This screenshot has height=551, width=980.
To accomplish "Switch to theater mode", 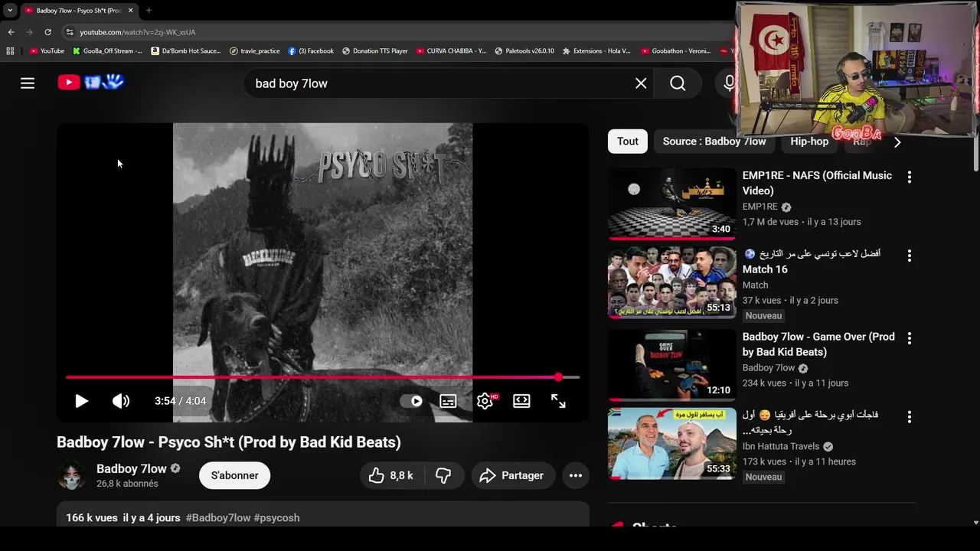I will point(521,401).
